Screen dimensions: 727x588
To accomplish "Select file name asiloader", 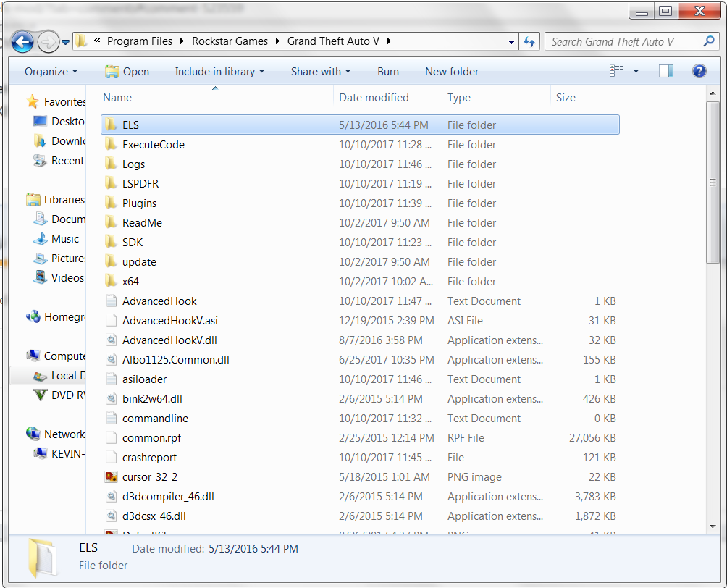I will (144, 379).
